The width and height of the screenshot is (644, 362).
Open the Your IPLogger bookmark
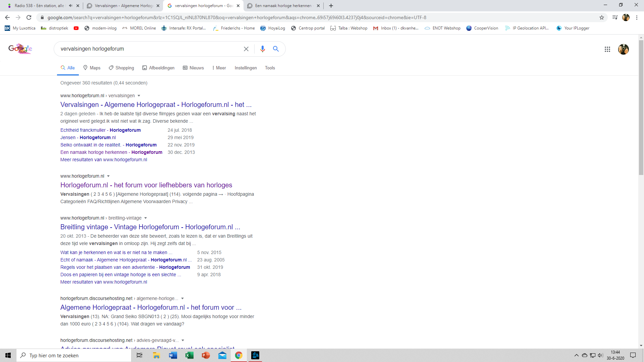tap(573, 28)
